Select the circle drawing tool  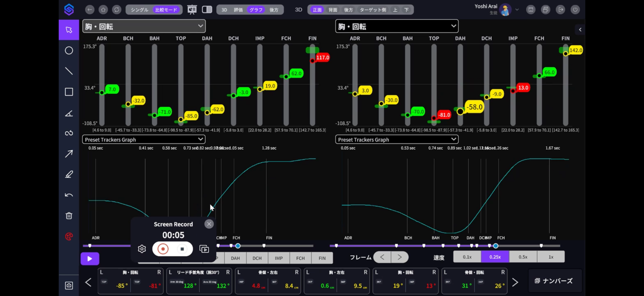coord(69,51)
